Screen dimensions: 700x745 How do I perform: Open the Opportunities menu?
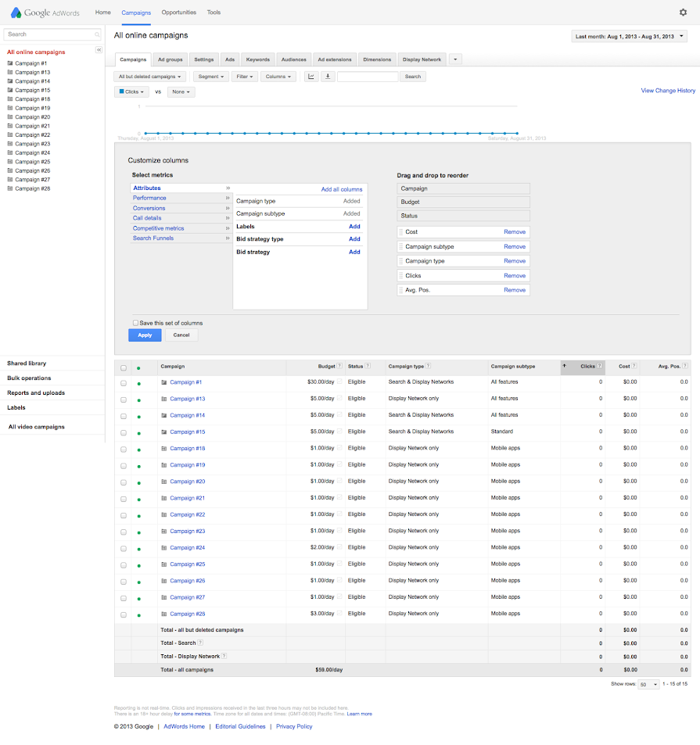pyautogui.click(x=178, y=13)
